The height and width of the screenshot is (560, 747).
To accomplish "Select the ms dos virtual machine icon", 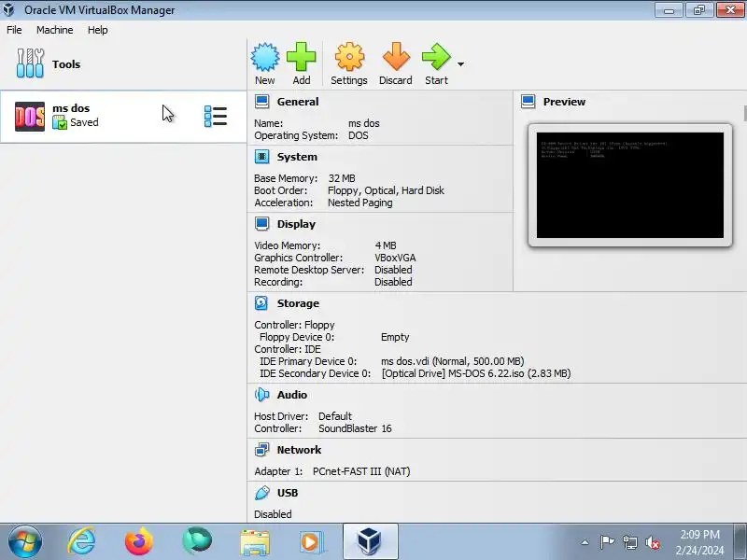I will pos(30,116).
